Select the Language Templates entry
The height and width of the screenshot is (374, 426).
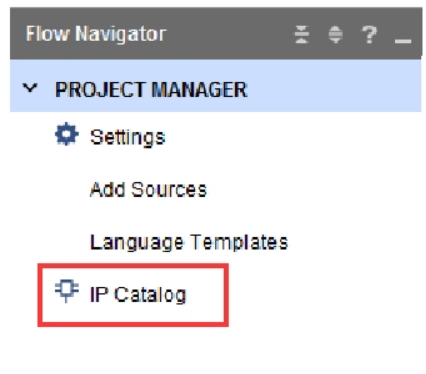click(x=189, y=242)
